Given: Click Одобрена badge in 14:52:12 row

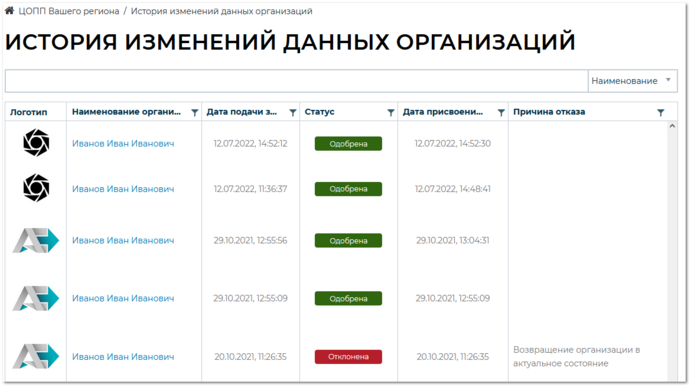Looking at the screenshot, I should tap(348, 144).
